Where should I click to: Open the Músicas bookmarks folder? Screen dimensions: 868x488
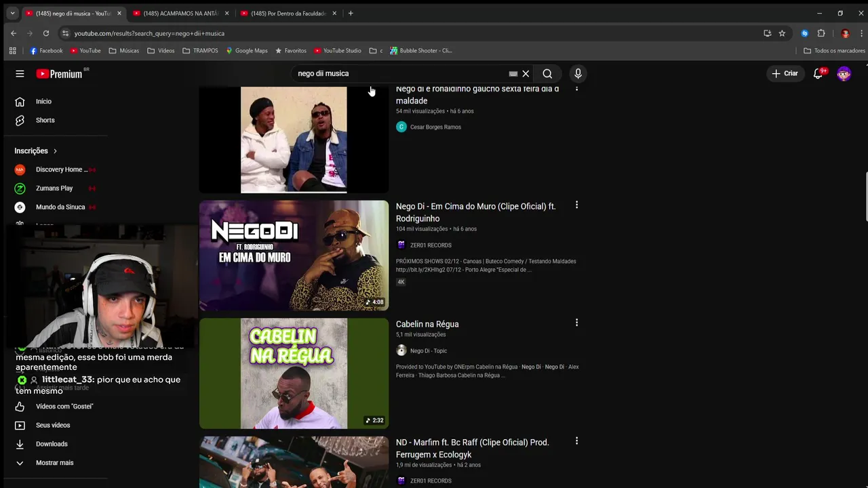tap(124, 50)
